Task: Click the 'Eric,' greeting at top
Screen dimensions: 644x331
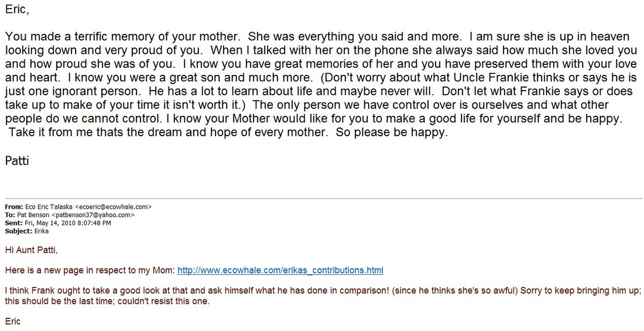Action: (17, 10)
